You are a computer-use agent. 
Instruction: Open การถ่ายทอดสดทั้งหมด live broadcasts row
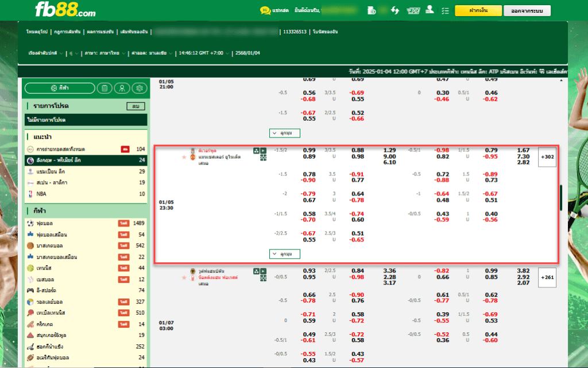point(86,149)
